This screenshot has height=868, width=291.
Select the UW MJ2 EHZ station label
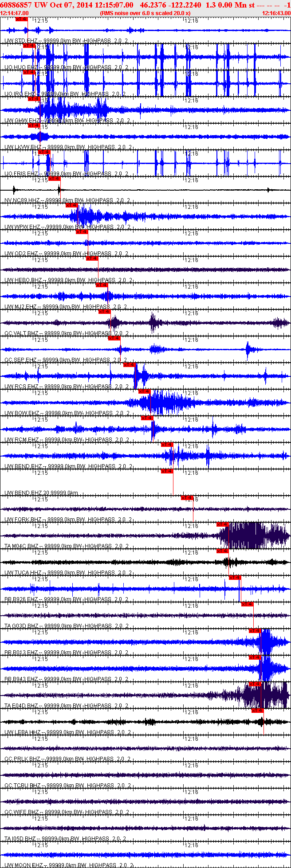(66, 307)
